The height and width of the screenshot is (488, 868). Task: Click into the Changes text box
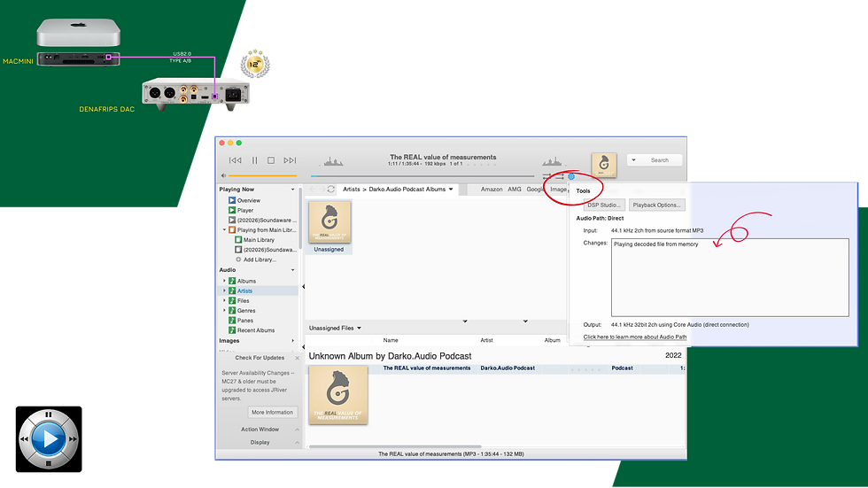730,278
